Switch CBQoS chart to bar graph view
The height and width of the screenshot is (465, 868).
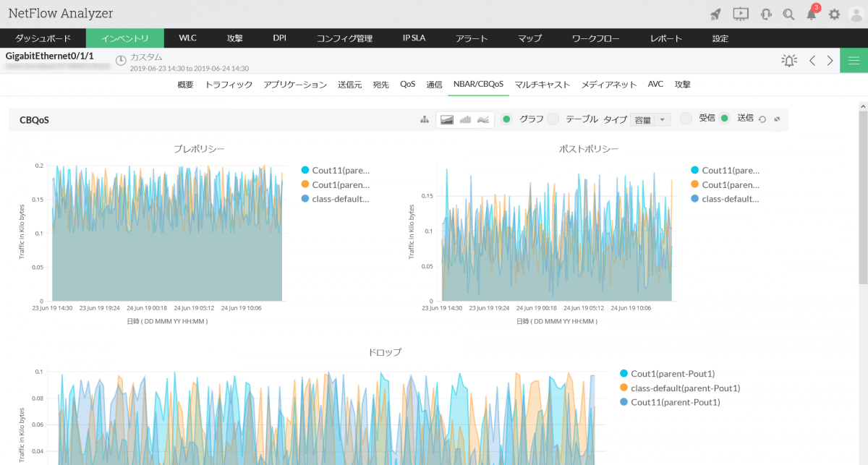pos(465,119)
